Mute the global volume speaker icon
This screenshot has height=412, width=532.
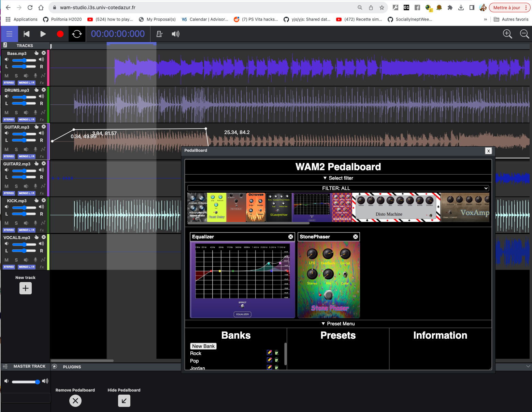[175, 34]
